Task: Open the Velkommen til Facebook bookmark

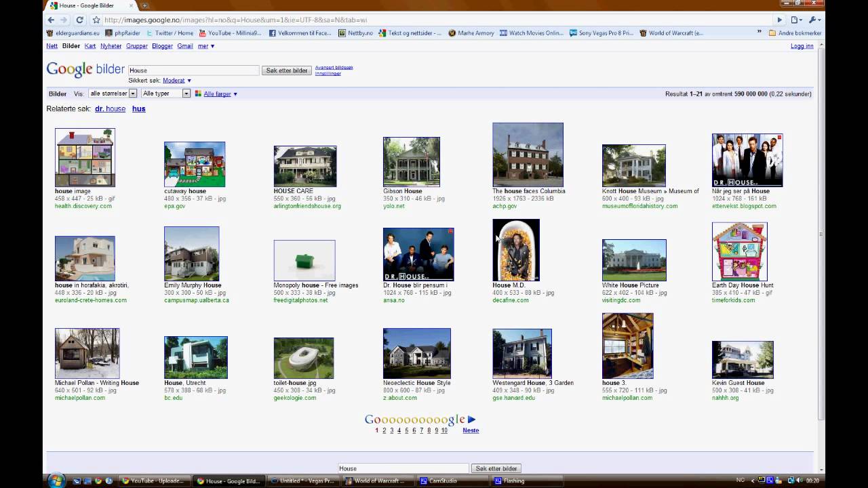Action: pos(300,33)
